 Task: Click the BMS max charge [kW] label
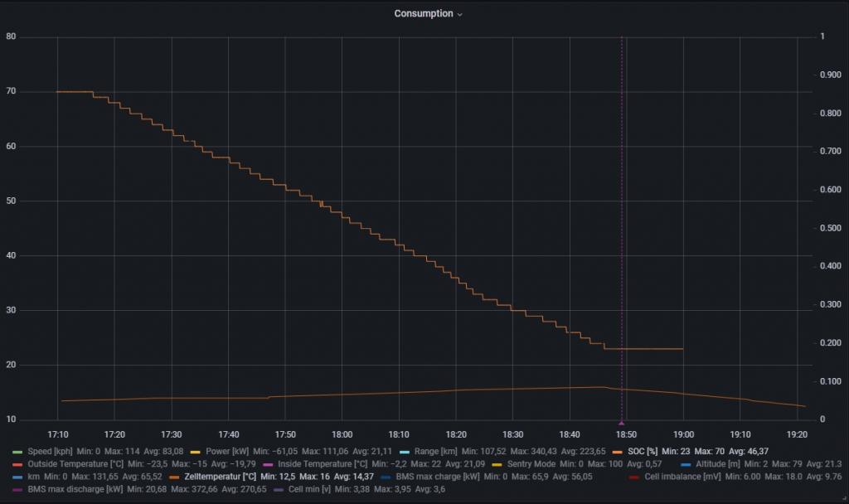click(438, 477)
